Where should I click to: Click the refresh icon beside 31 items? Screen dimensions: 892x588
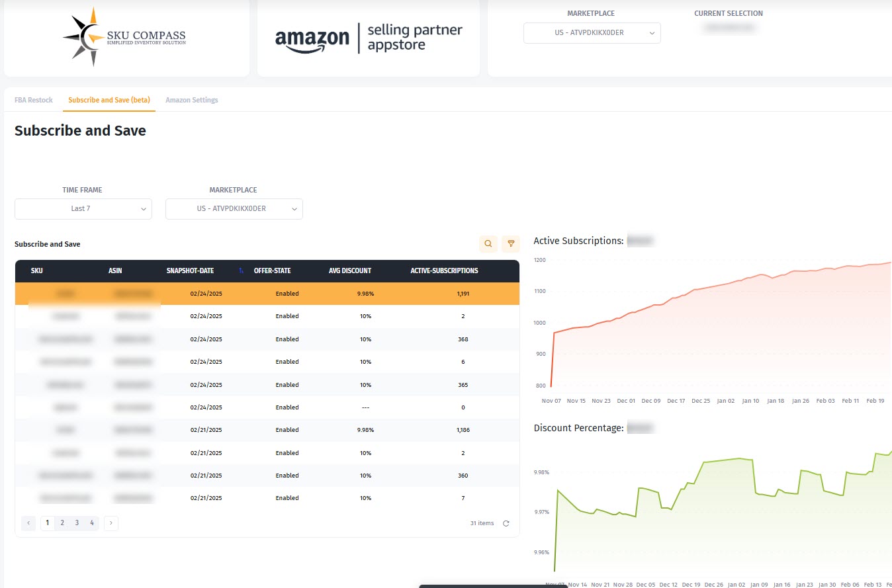[506, 523]
